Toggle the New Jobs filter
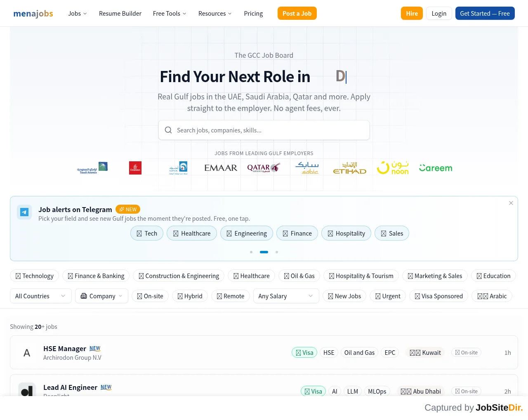Image resolution: width=528 pixels, height=420 pixels. click(344, 296)
